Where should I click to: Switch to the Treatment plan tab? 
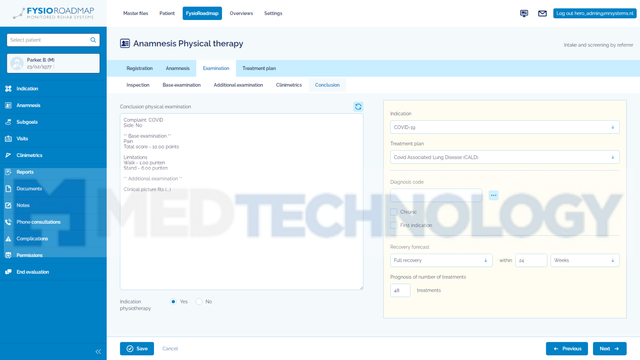tap(259, 68)
